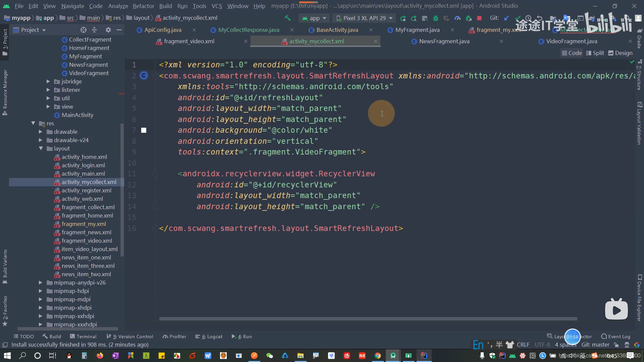Switch editor to Code view
This screenshot has width=644, height=362.
(572, 53)
